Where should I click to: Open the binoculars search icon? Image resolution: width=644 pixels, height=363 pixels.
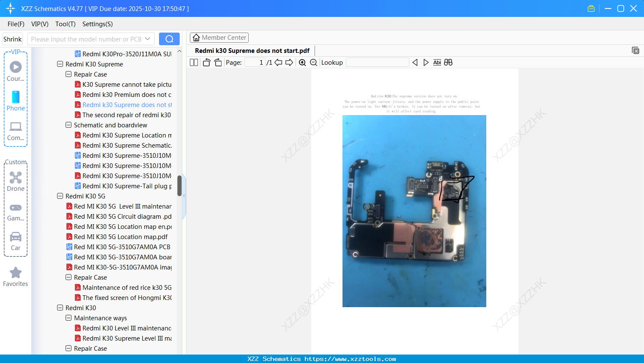(x=448, y=62)
